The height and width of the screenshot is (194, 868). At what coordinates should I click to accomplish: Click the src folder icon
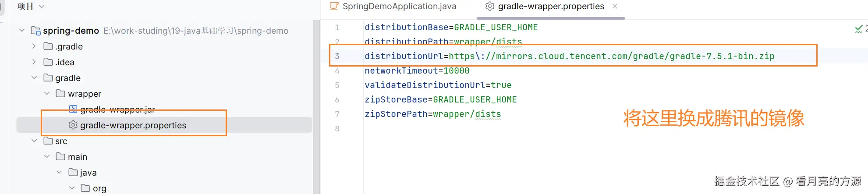(x=48, y=141)
